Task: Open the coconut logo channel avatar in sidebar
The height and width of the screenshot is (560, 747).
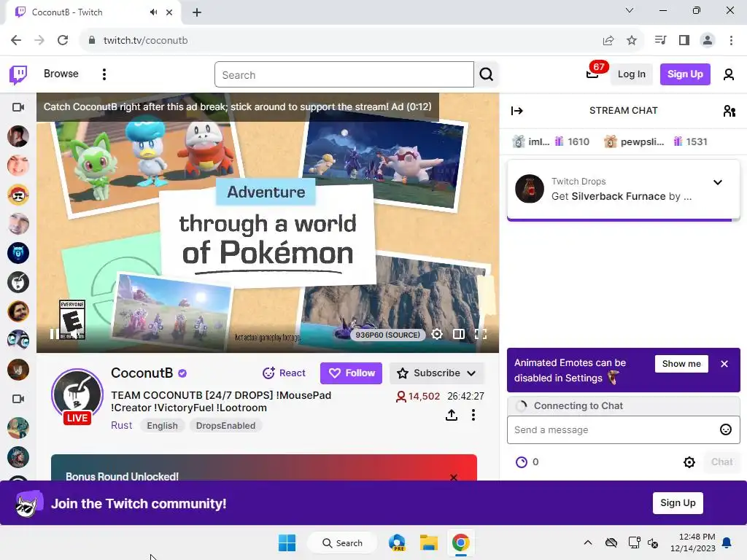Action: point(18,282)
